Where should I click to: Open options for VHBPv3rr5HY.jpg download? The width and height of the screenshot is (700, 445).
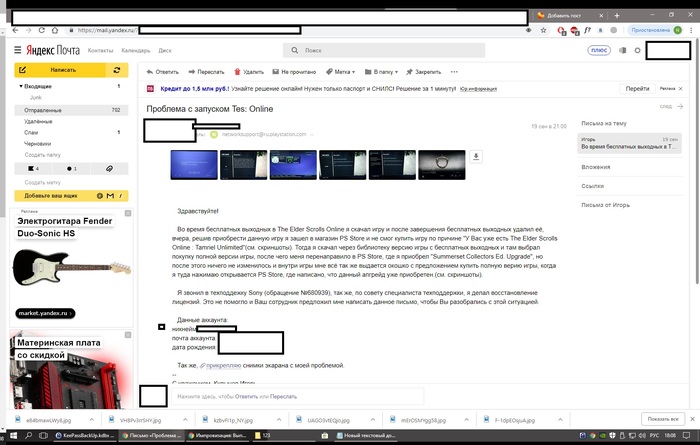click(185, 420)
